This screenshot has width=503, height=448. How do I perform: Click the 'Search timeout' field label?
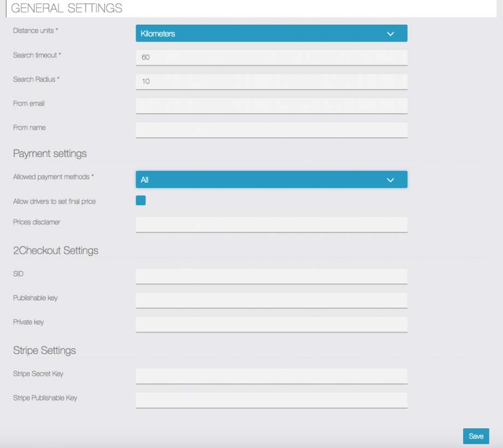click(36, 55)
